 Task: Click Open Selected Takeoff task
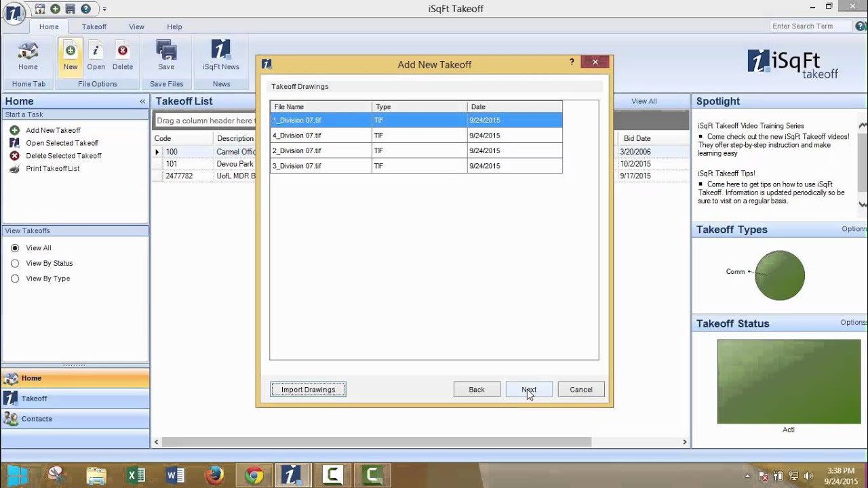[62, 143]
